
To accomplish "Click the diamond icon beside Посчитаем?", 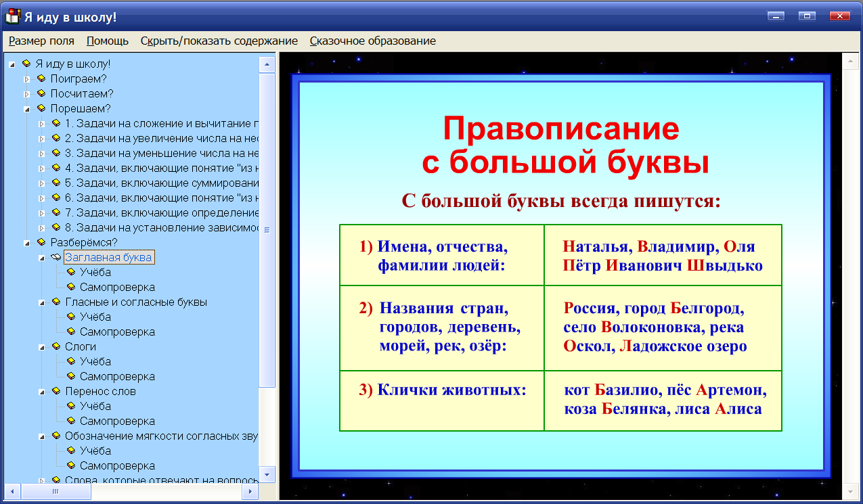I will coord(42,93).
